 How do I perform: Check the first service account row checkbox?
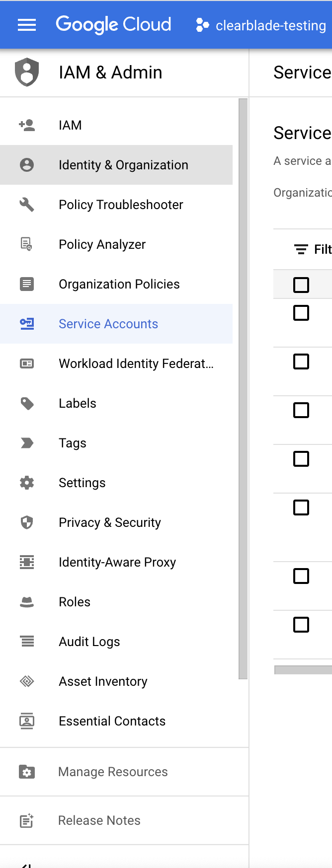point(301,313)
